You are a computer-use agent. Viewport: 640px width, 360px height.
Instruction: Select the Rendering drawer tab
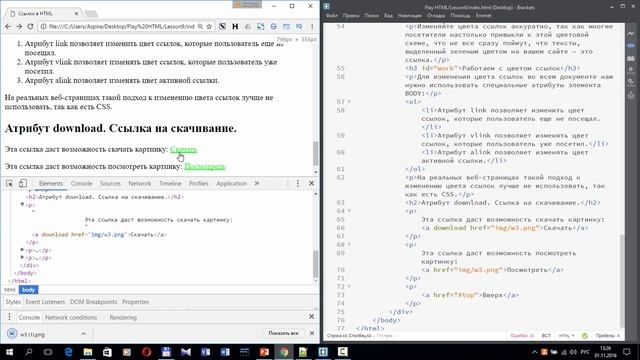(123, 318)
